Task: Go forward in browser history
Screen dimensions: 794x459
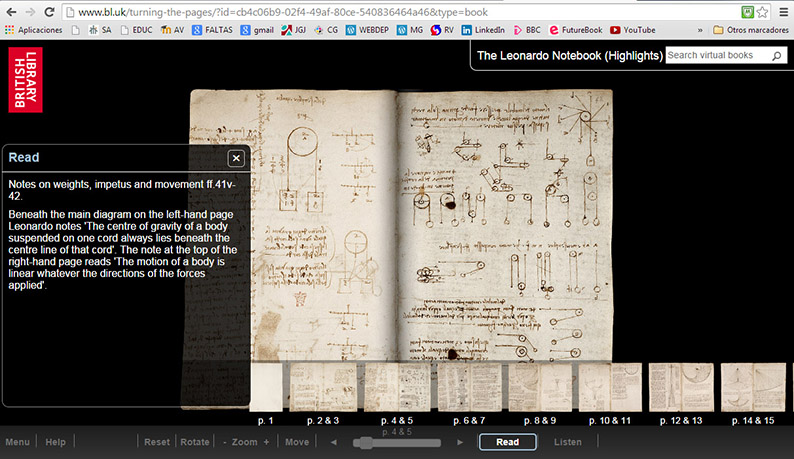Action: (30, 12)
